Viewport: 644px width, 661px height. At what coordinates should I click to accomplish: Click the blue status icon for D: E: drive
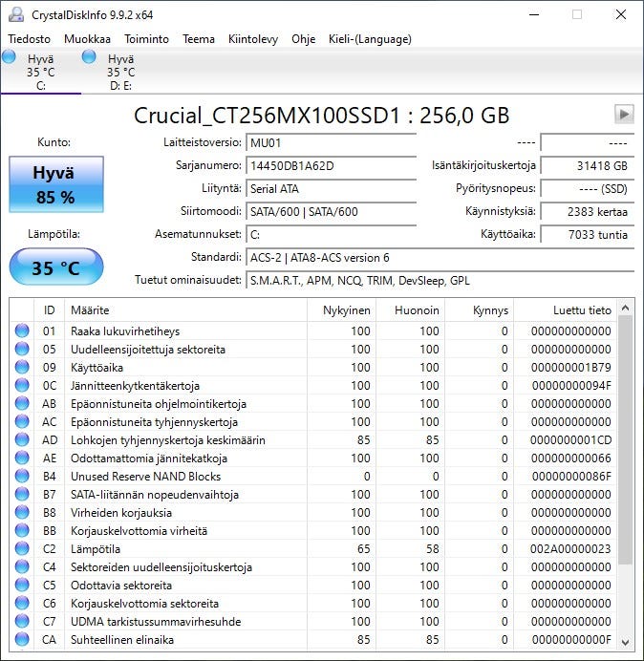coord(89,56)
